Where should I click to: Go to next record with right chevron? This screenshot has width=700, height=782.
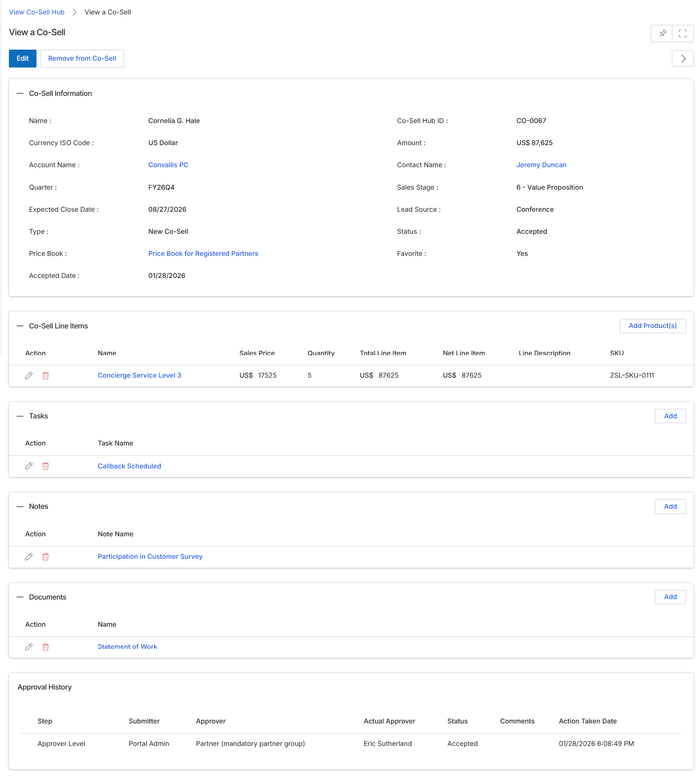click(x=683, y=59)
